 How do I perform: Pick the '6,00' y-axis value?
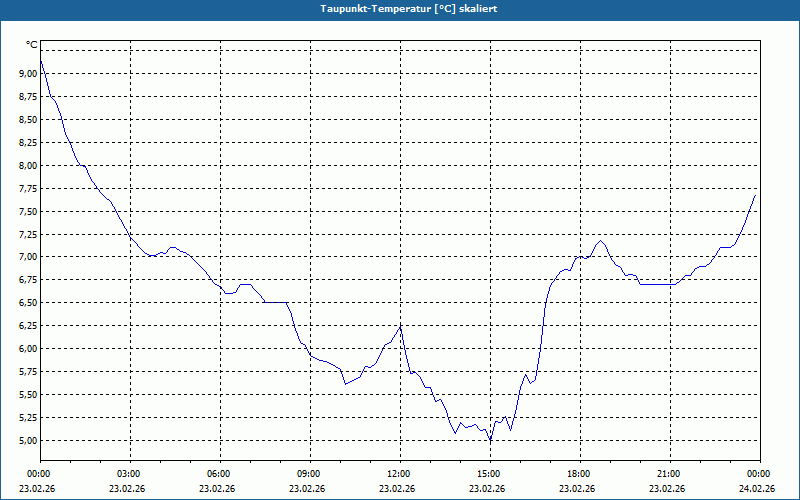(x=28, y=348)
